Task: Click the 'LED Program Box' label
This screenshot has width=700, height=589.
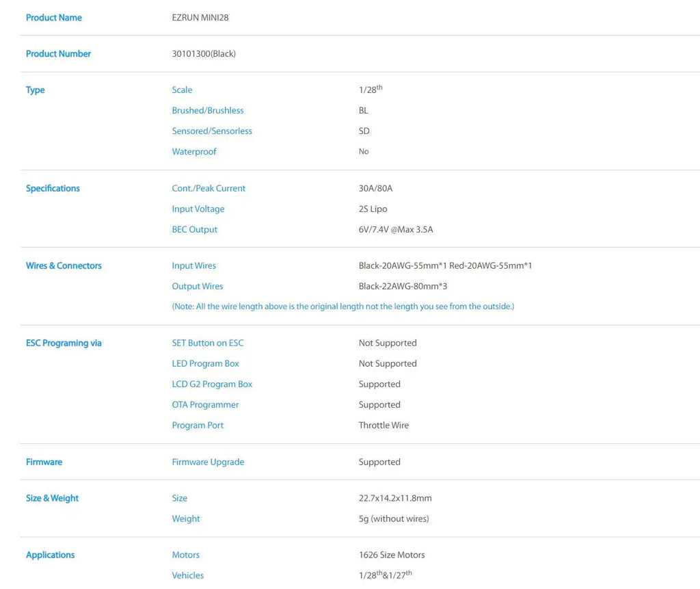Action: [x=205, y=364]
